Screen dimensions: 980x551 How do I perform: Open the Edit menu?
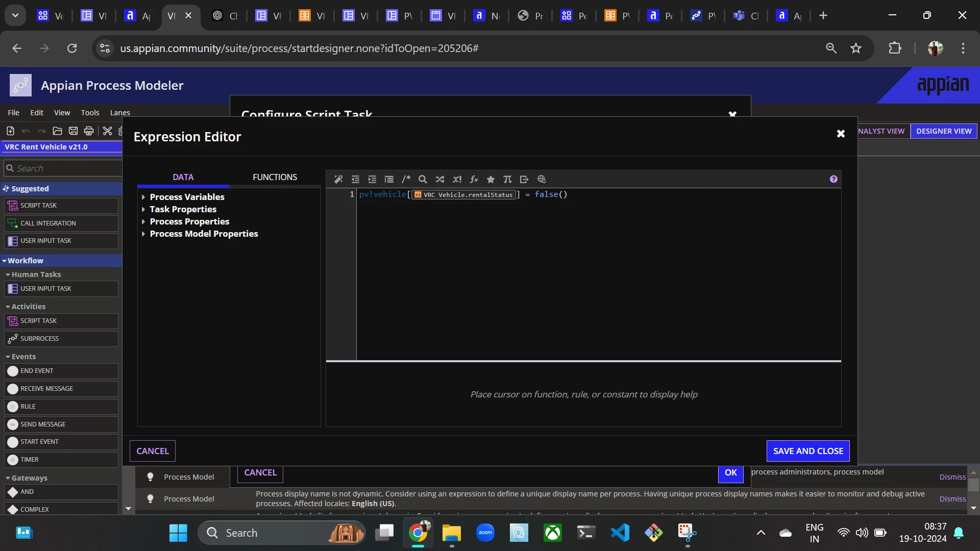[x=37, y=113]
